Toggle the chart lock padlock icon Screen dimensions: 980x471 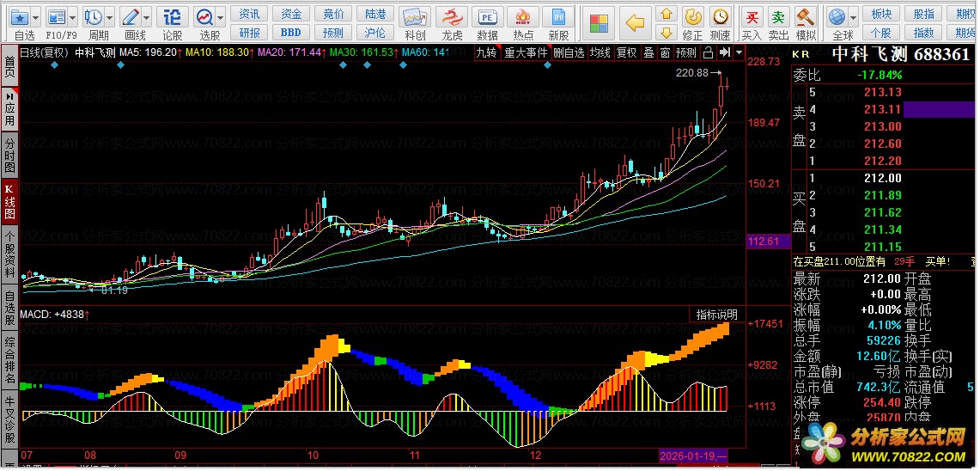click(x=708, y=52)
